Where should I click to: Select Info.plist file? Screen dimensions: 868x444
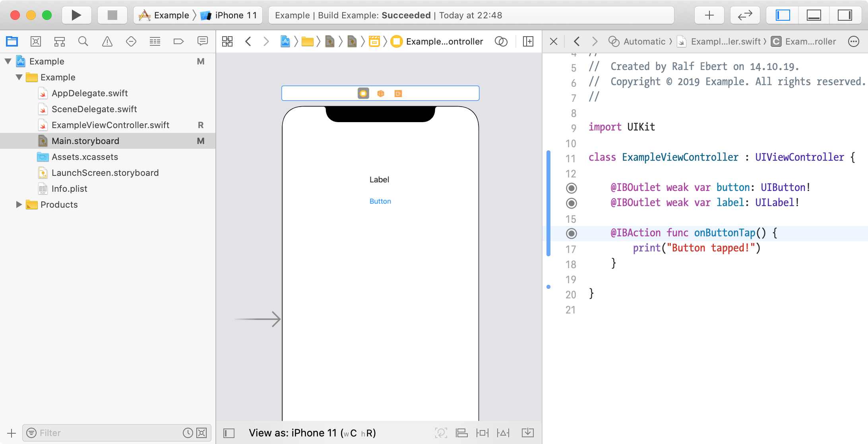[x=69, y=189]
